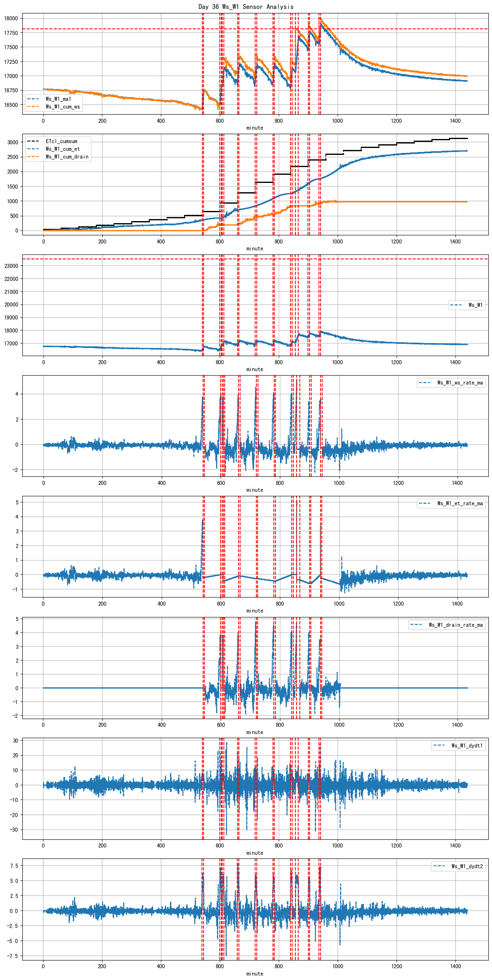Click the 'minute' label under the bottom chart

tap(255, 974)
